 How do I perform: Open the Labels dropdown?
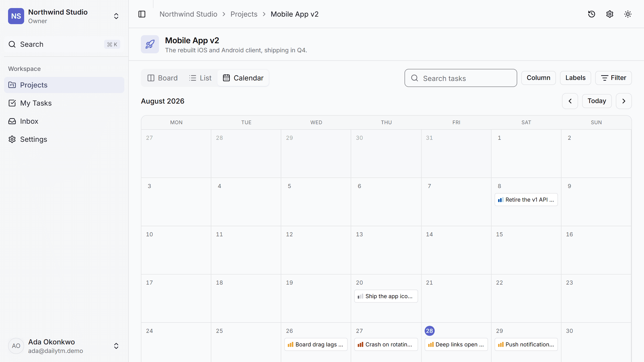coord(576,78)
